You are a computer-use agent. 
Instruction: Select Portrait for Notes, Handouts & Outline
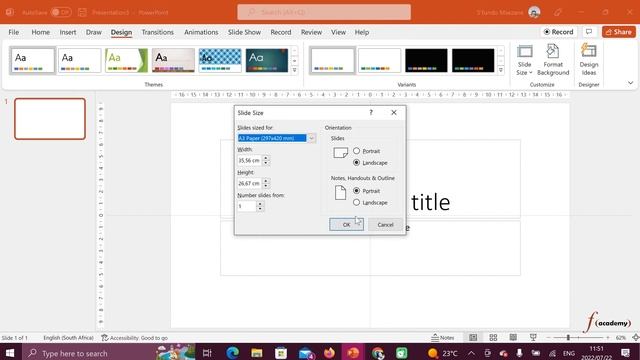[356, 191]
